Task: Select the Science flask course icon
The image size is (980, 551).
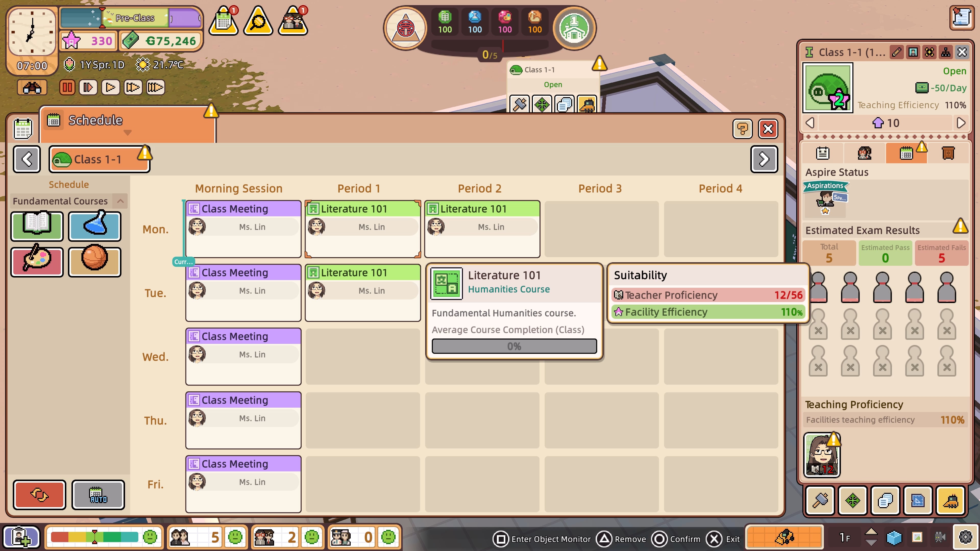Action: pos(95,226)
